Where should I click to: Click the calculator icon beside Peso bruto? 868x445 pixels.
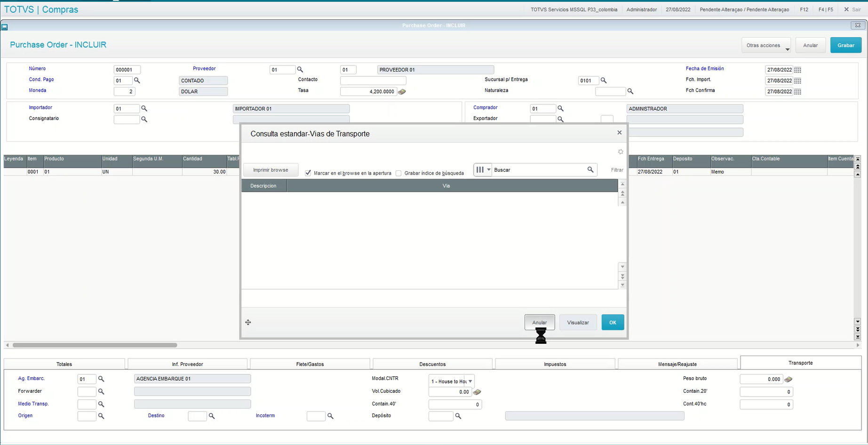pos(788,379)
